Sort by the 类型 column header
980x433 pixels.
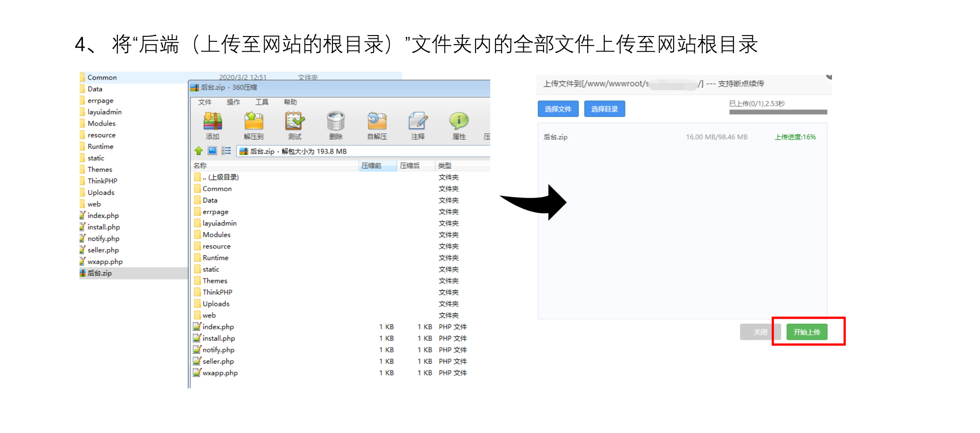463,166
